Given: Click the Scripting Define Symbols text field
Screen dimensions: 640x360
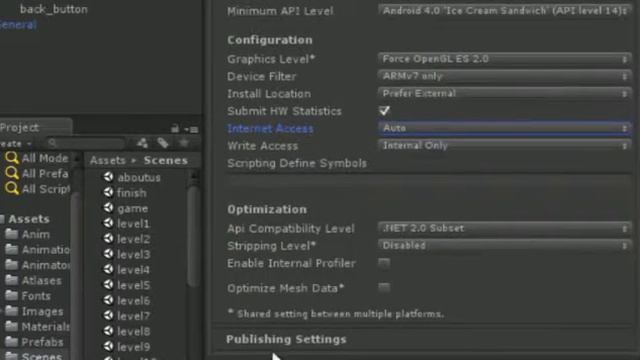Looking at the screenshot, I should (x=429, y=181).
